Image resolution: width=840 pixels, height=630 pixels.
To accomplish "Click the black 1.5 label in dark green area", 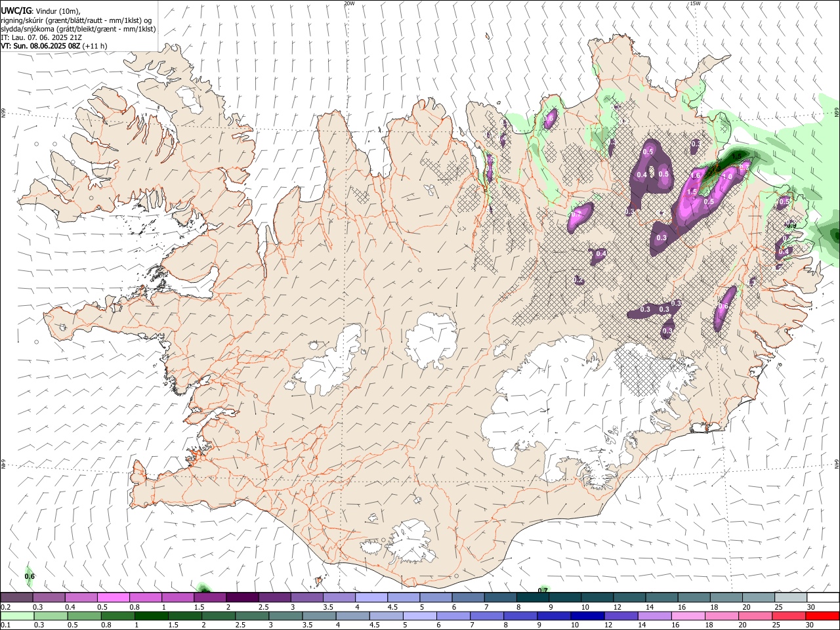I will tap(738, 156).
